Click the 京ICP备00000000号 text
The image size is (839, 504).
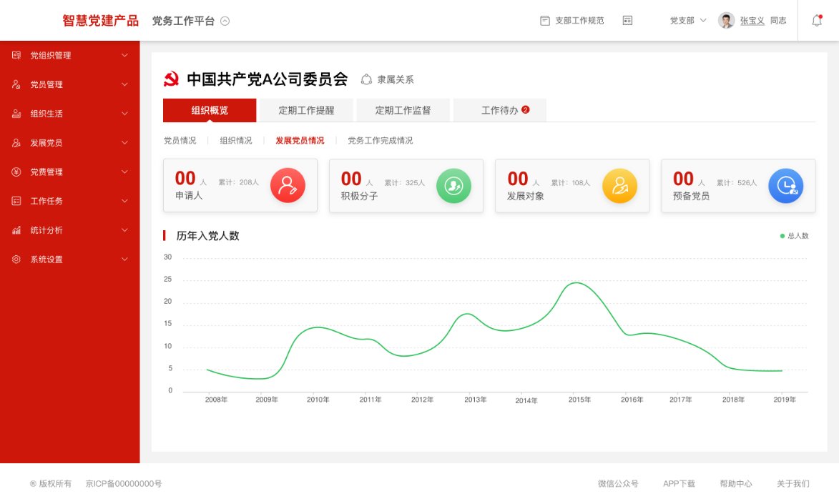[x=124, y=484]
